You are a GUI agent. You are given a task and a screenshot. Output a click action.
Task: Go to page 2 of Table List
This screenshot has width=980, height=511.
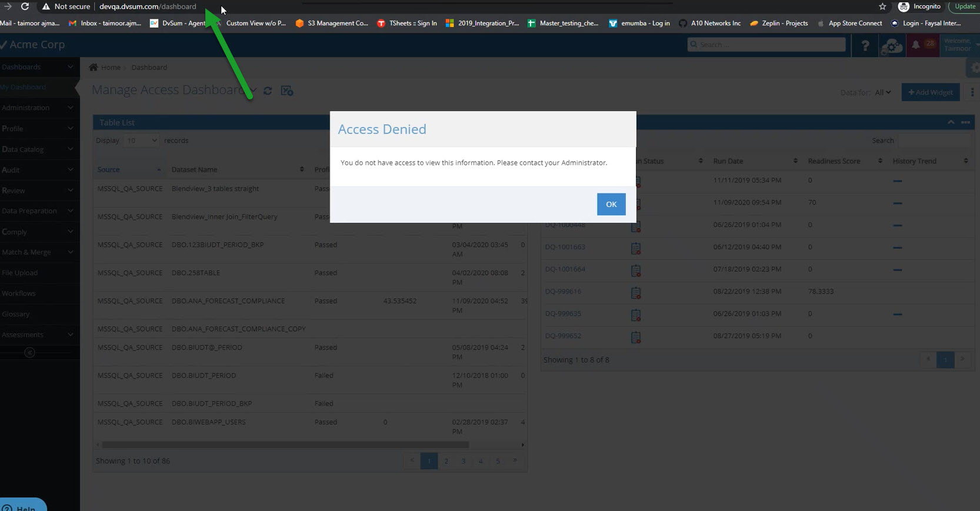click(x=446, y=461)
